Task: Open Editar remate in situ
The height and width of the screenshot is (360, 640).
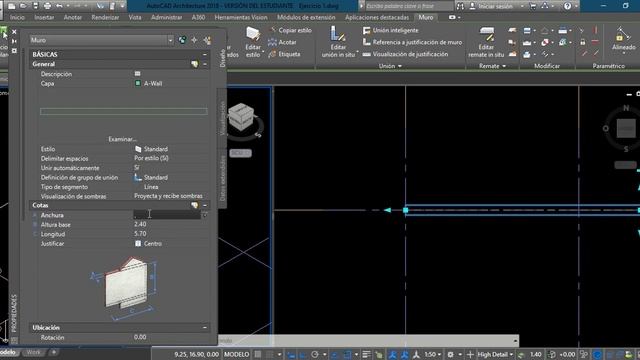Action: pyautogui.click(x=486, y=43)
